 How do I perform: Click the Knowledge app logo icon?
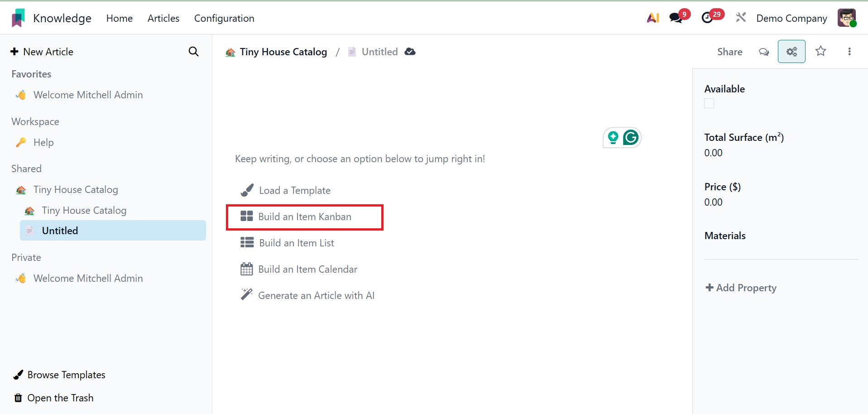[18, 18]
